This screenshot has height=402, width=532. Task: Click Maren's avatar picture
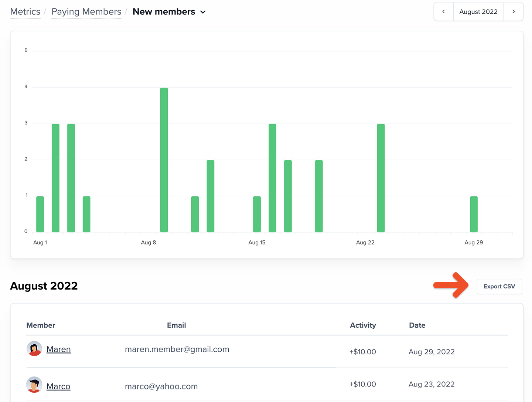coord(34,349)
